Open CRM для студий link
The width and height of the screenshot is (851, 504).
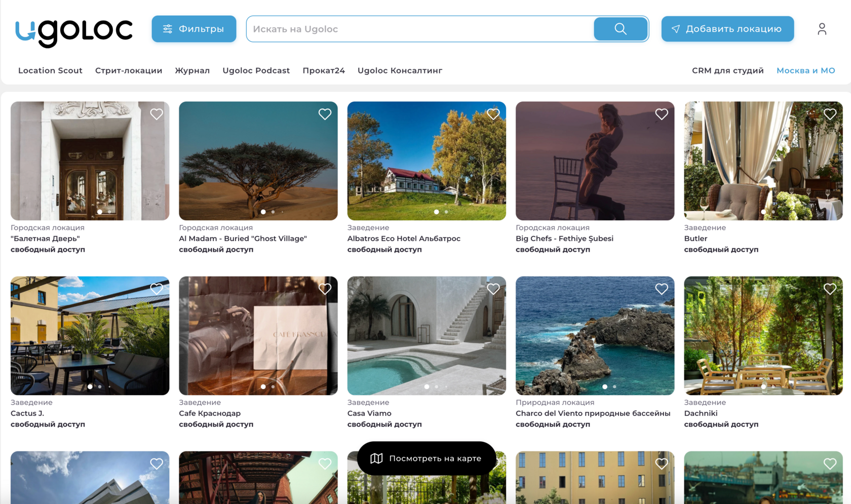coord(728,70)
